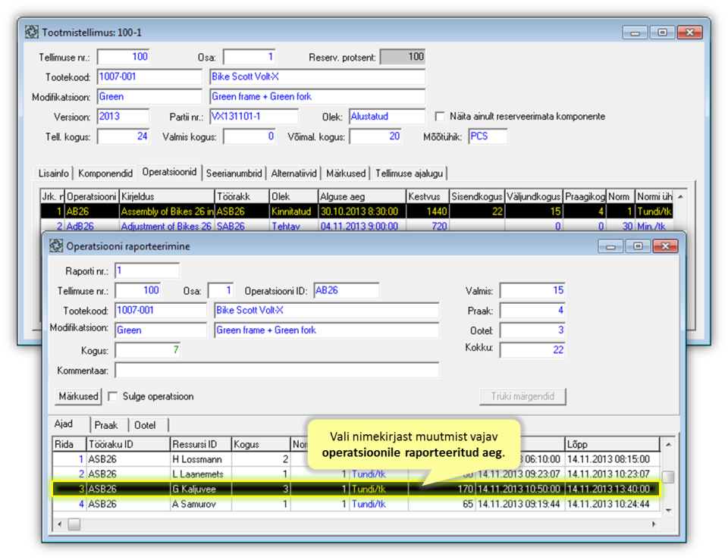728x560 pixels.
Task: Click the Kogus field showing 7
Action: (147, 350)
